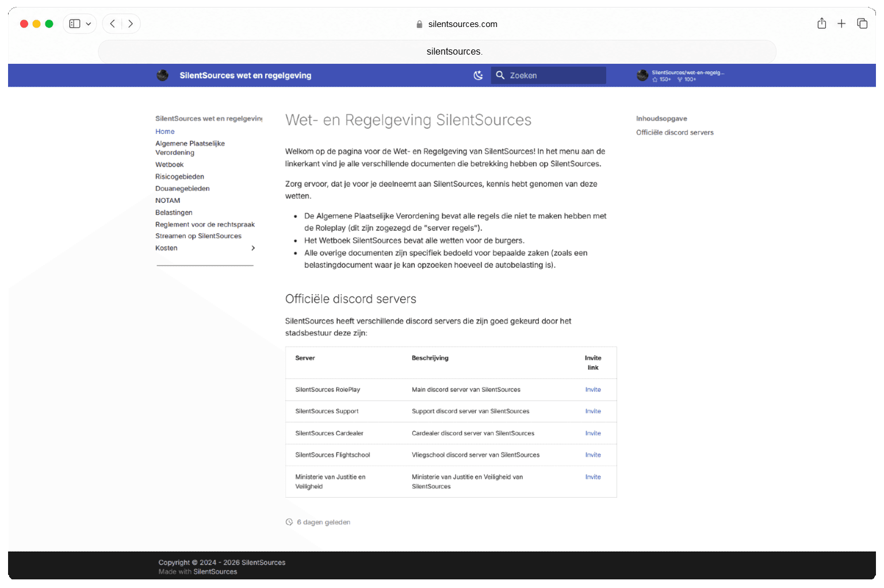
Task: Click Invite for SilentSources Cardealer
Action: tap(593, 433)
